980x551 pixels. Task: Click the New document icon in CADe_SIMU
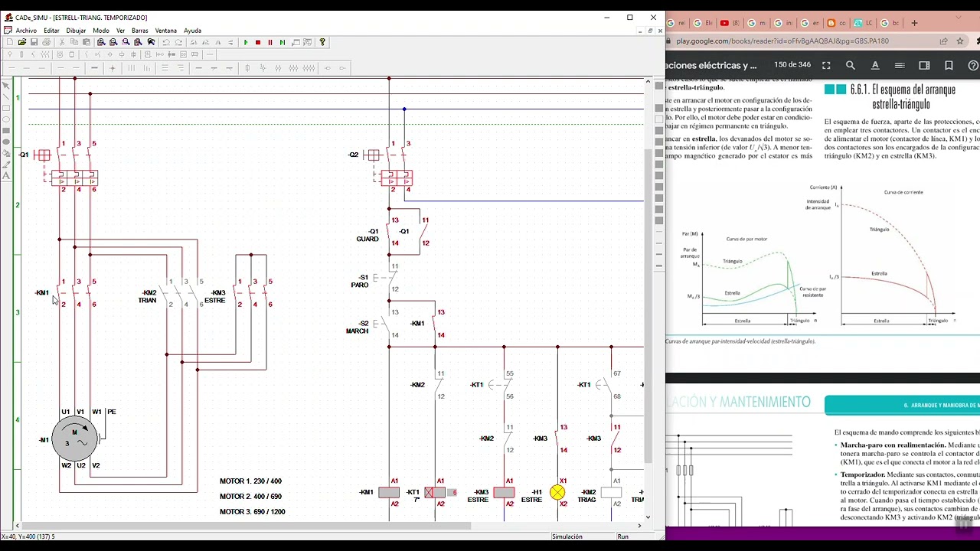[x=10, y=42]
